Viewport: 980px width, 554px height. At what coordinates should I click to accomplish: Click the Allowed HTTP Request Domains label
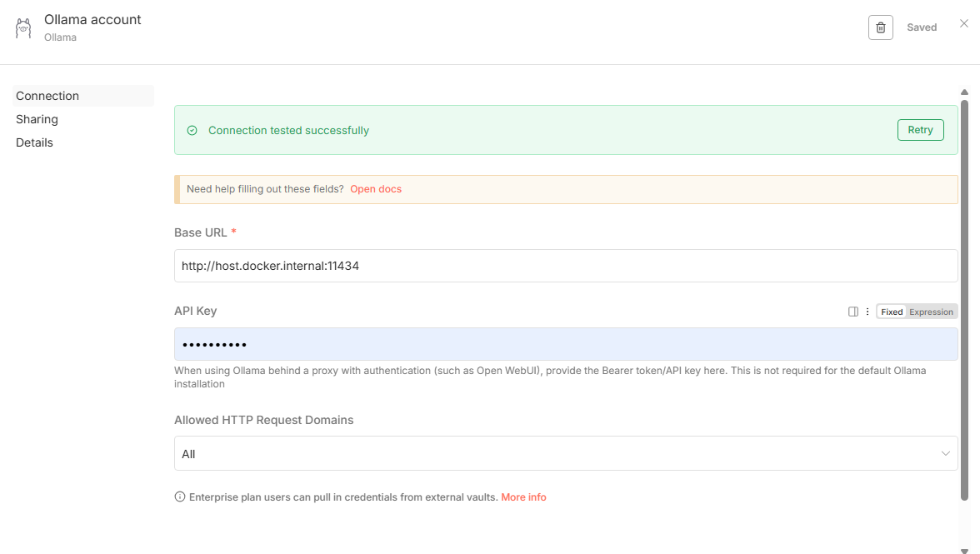click(x=263, y=420)
